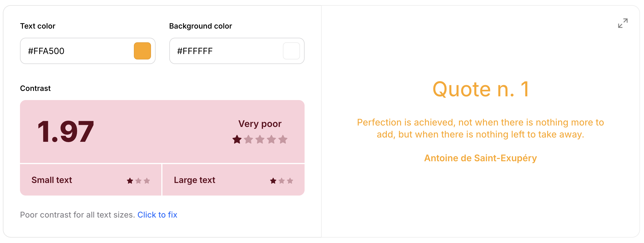
Task: Click the Antoine de Saint-Exupéry author name
Action: (x=480, y=158)
